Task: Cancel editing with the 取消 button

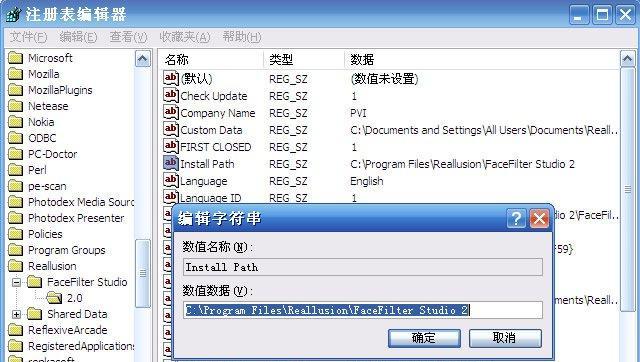Action: (x=505, y=338)
